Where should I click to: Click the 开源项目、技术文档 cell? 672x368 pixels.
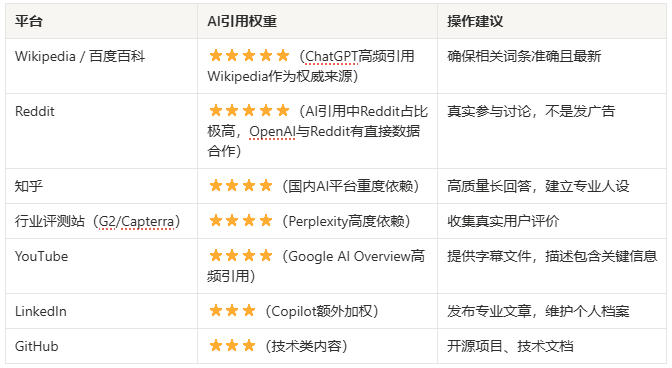552,346
